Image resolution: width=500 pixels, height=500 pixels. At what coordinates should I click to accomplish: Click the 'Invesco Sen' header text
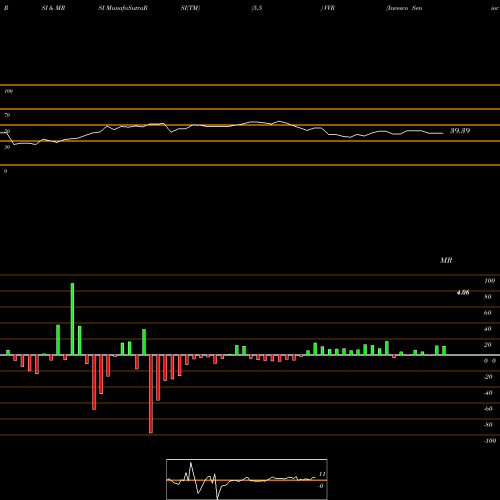tap(404, 8)
